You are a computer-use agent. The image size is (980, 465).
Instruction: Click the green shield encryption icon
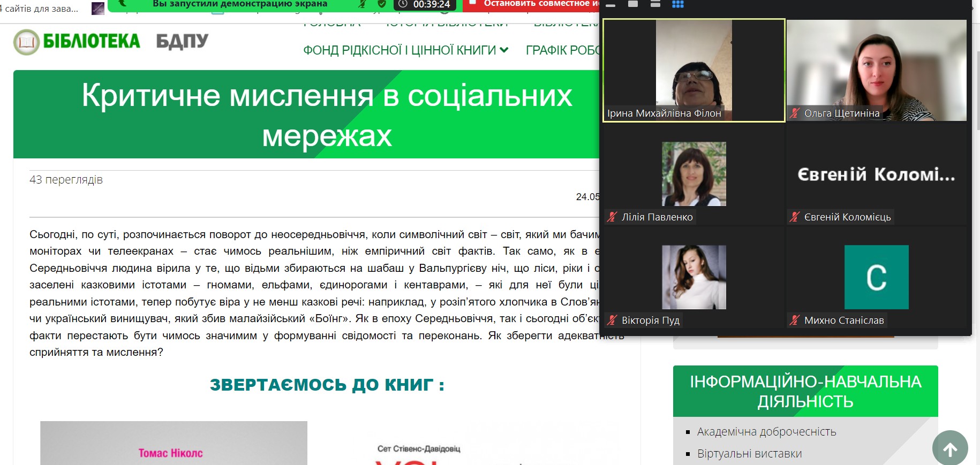(x=382, y=4)
